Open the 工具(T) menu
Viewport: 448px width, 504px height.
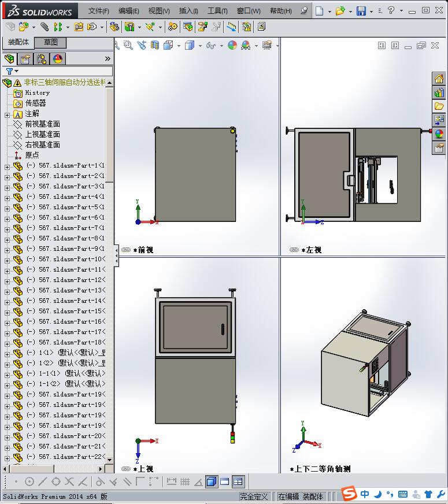pyautogui.click(x=217, y=11)
